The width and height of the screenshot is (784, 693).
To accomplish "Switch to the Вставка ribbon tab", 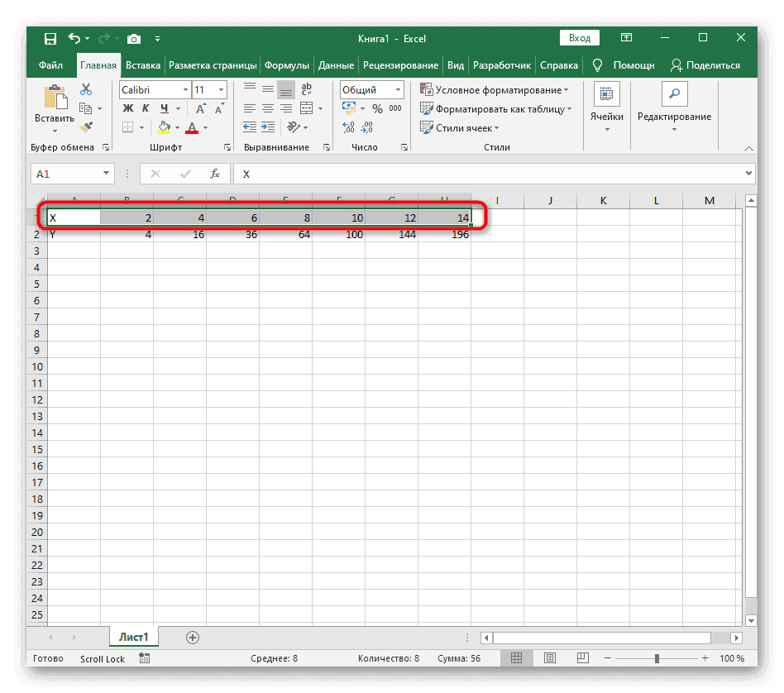I will tap(142, 65).
